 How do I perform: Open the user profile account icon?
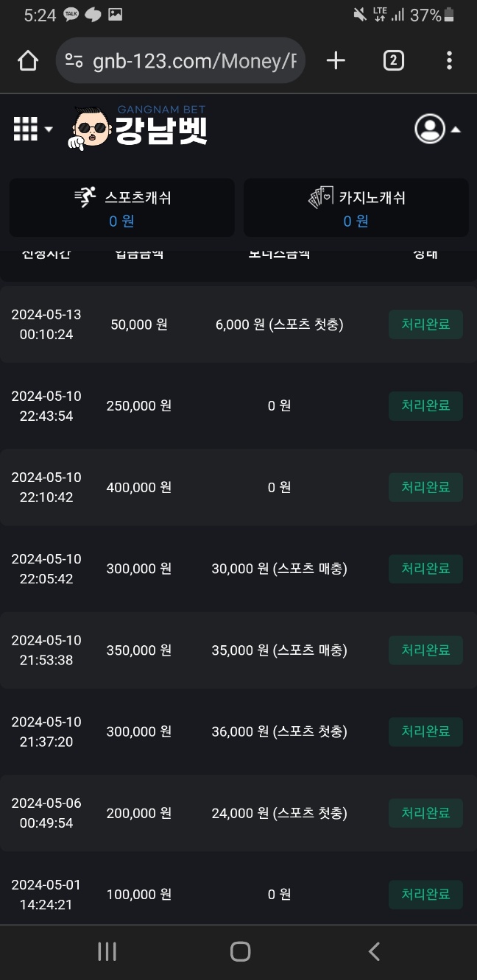click(x=429, y=129)
